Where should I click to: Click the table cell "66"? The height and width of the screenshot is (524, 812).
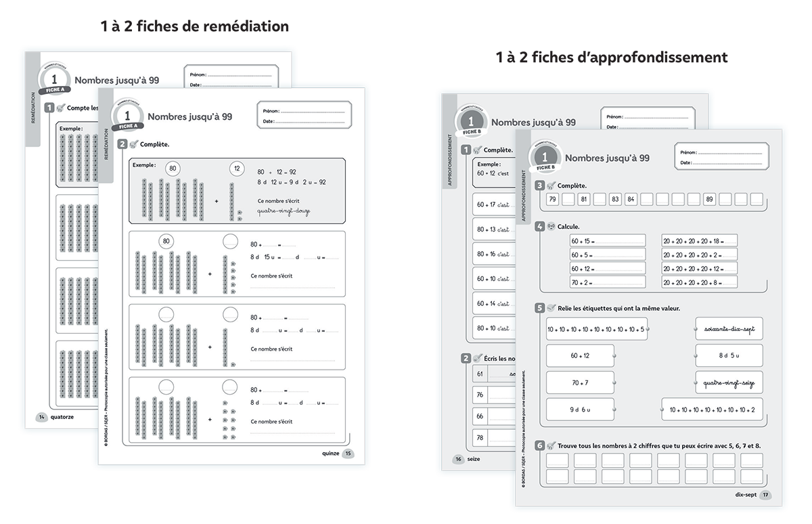(x=480, y=416)
